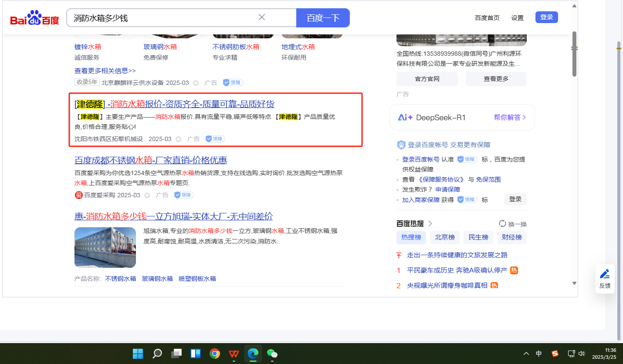Click the water tank product thumbnail
The width and height of the screenshot is (623, 364).
point(105,247)
